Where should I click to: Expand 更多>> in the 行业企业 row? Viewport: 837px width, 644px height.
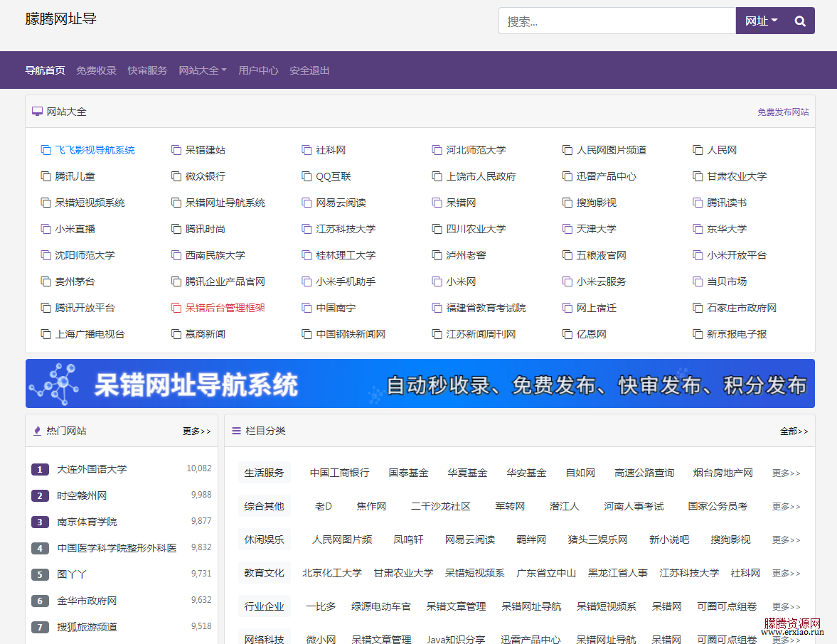coord(787,606)
